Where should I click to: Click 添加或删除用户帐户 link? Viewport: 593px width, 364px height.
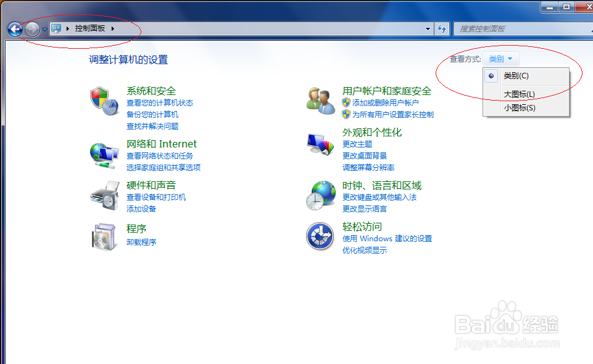click(x=386, y=103)
